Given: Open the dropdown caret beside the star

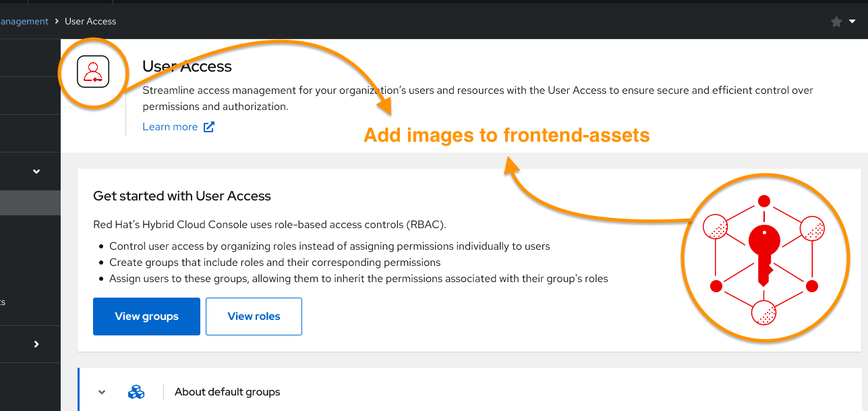Looking at the screenshot, I should 852,22.
